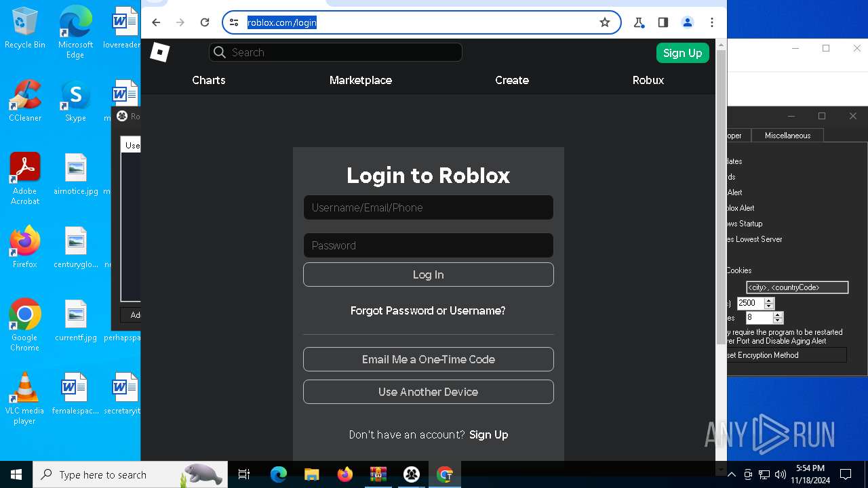Open the Charts tab on Roblox
868x488 pixels.
pyautogui.click(x=208, y=80)
